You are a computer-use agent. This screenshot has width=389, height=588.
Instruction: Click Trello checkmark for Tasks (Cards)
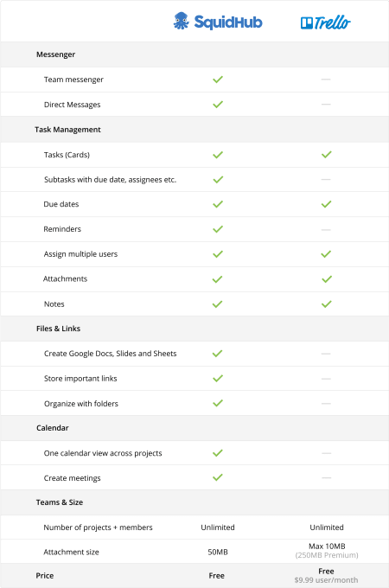click(x=327, y=155)
